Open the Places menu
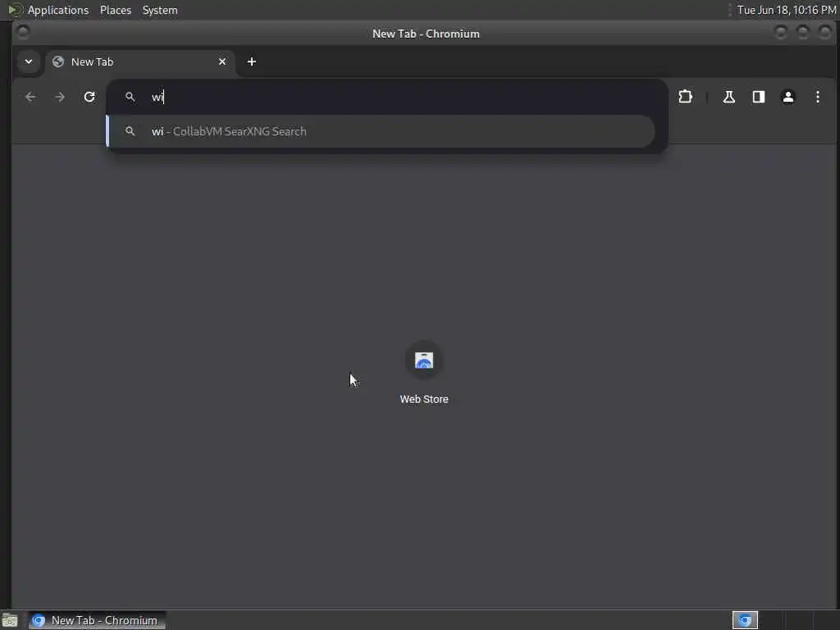 (x=116, y=10)
